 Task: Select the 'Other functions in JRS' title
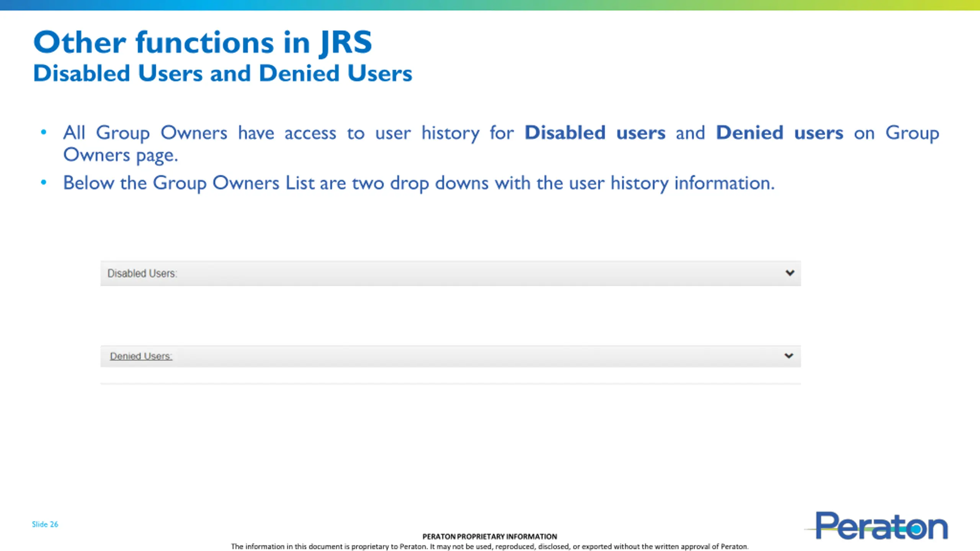pyautogui.click(x=203, y=43)
